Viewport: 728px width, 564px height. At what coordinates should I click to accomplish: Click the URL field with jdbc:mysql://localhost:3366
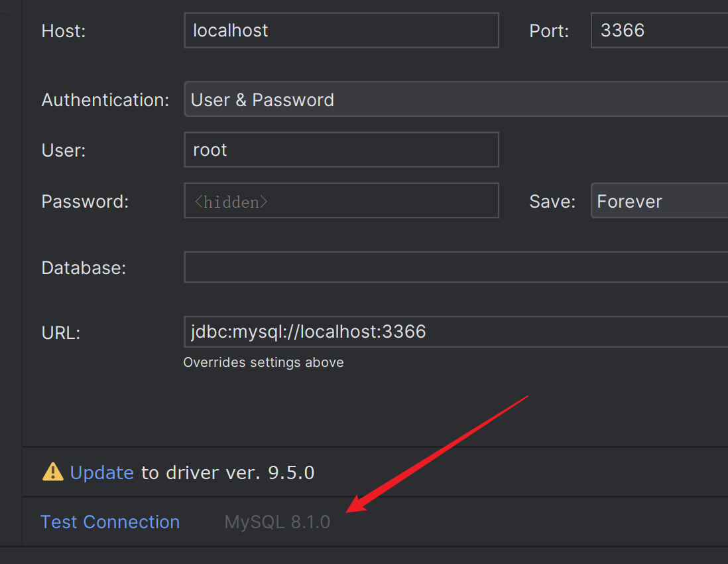tap(456, 332)
